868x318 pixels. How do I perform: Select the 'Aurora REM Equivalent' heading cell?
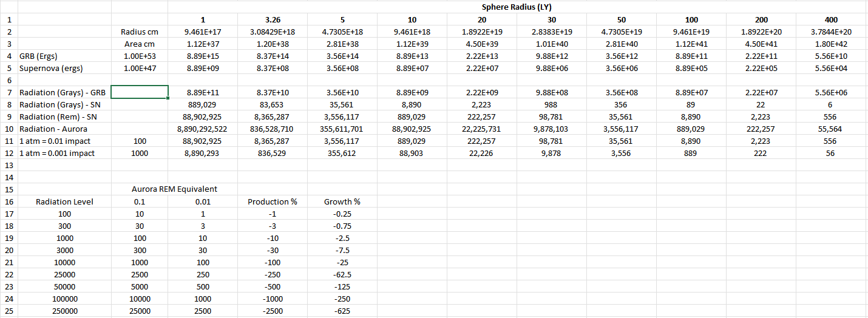(x=174, y=189)
